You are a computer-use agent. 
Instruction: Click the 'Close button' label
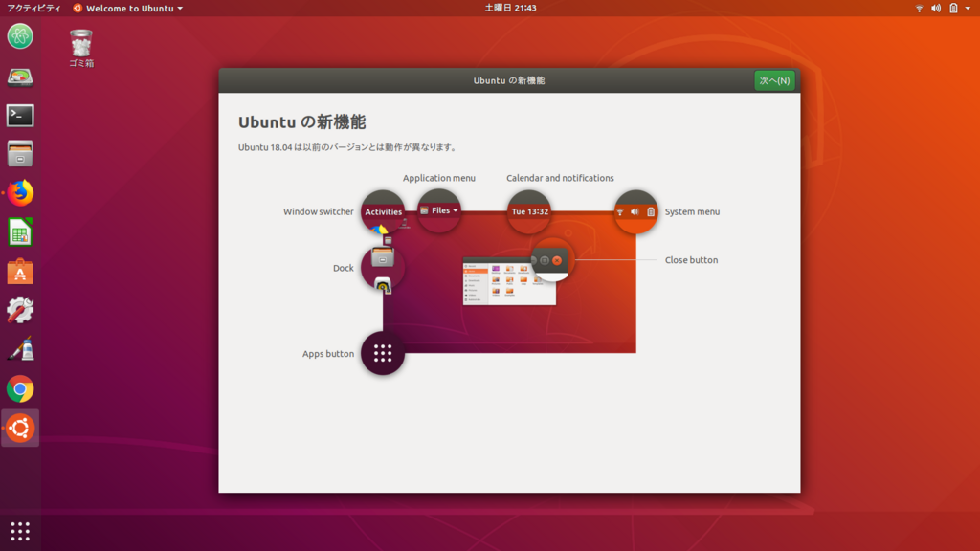tap(691, 260)
